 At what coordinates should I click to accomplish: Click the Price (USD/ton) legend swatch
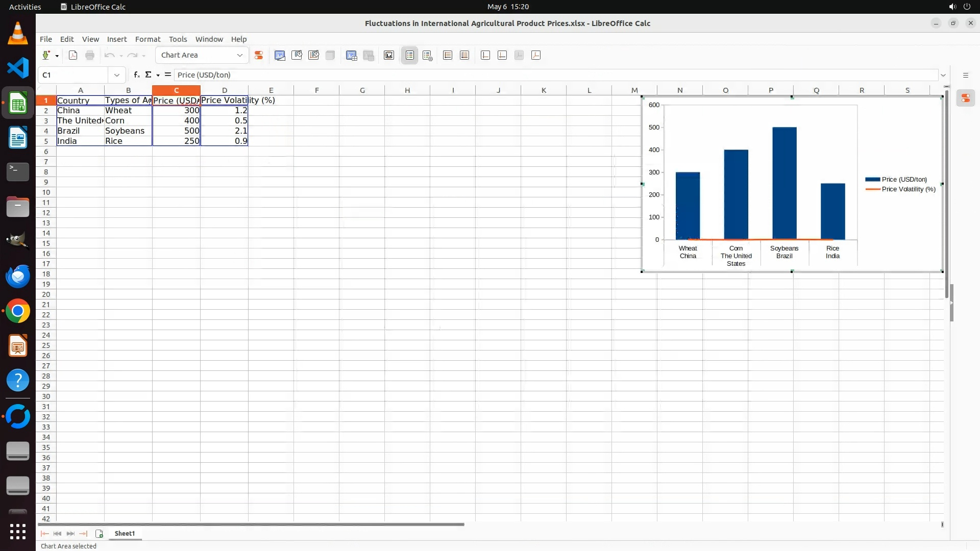click(872, 180)
